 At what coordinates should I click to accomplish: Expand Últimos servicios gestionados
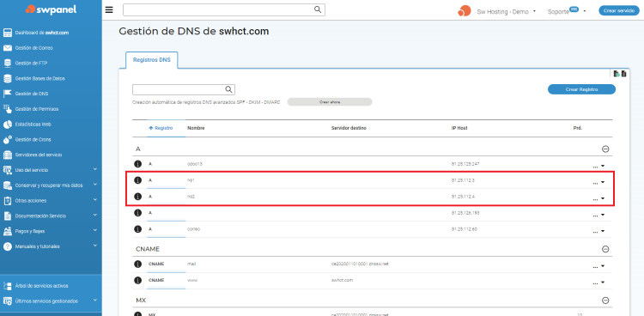pos(94,301)
